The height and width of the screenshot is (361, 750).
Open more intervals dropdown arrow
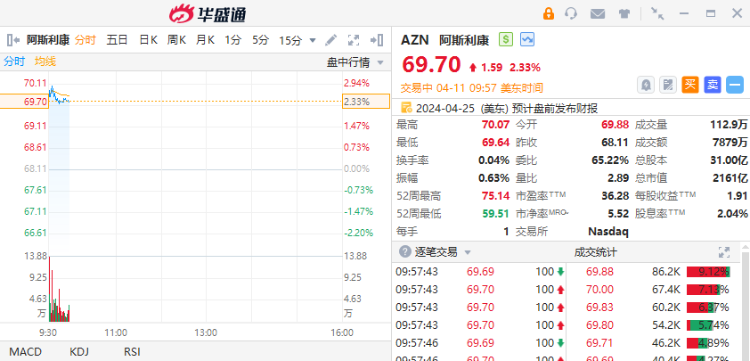[313, 41]
